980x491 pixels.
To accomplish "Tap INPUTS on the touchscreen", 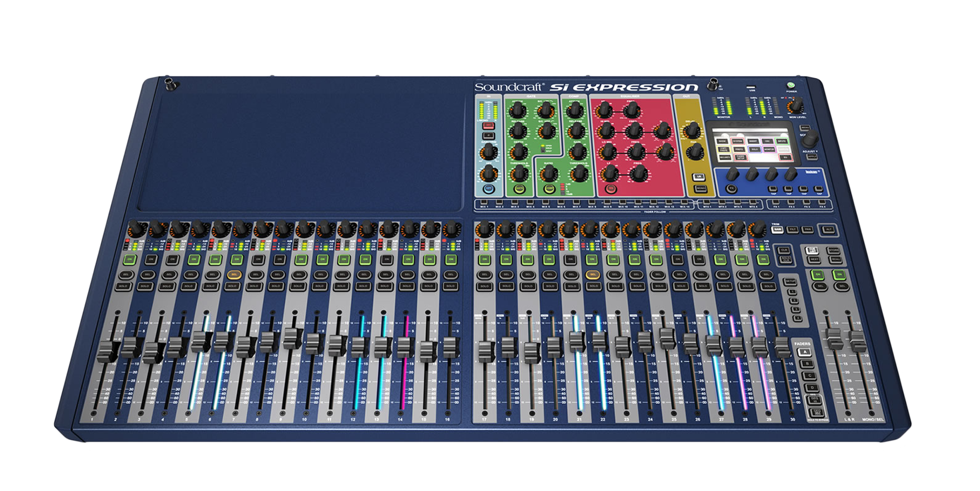I will pyautogui.click(x=782, y=141).
